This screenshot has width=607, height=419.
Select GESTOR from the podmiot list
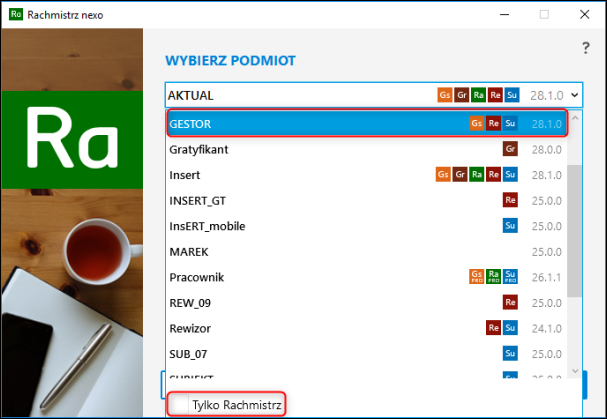point(367,124)
